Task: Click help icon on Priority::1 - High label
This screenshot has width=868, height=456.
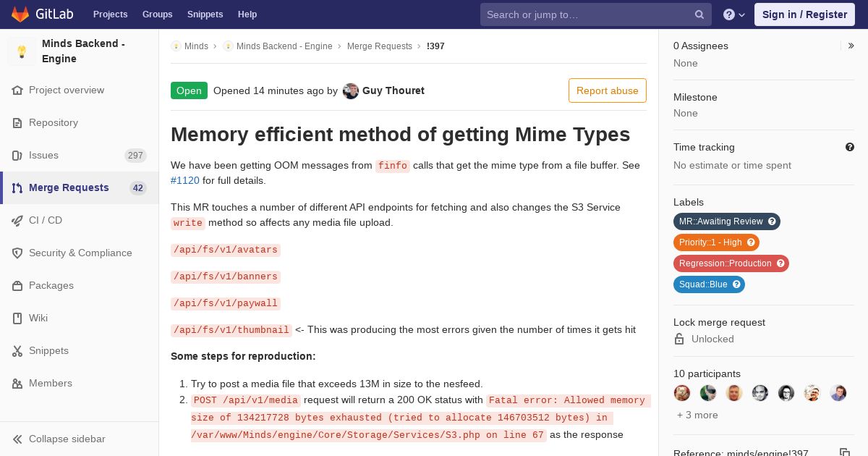Action: pos(751,242)
